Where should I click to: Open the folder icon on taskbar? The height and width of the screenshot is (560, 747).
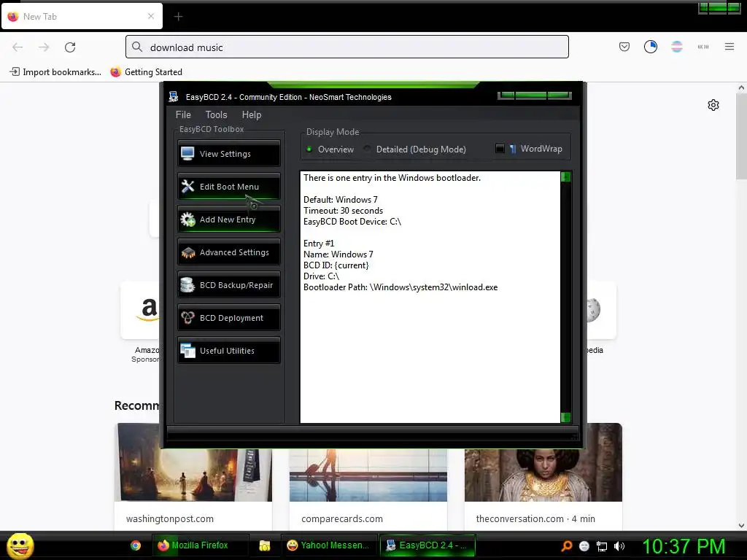[x=264, y=545]
